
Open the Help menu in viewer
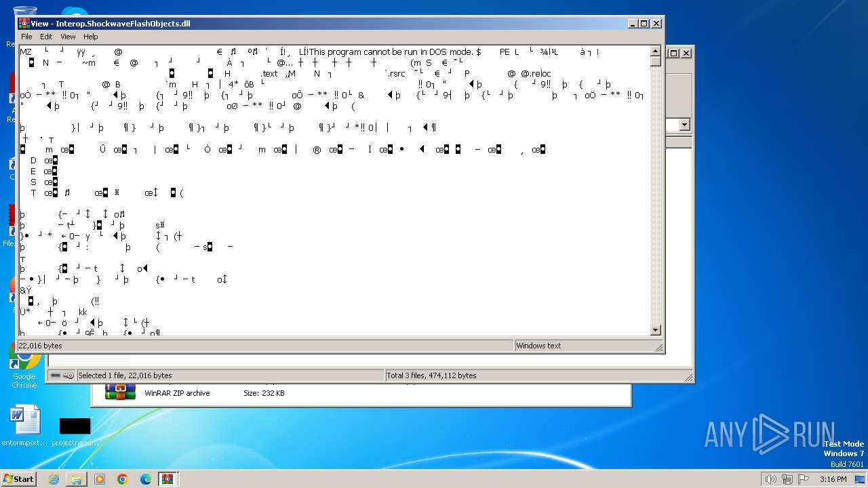click(x=91, y=37)
